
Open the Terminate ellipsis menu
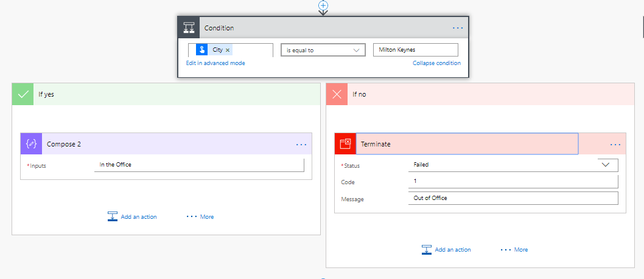[615, 145]
